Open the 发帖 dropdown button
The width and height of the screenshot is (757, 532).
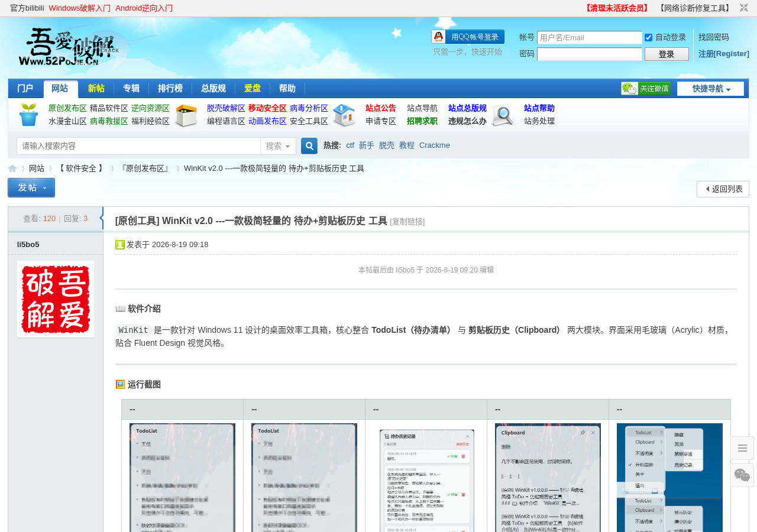31,187
